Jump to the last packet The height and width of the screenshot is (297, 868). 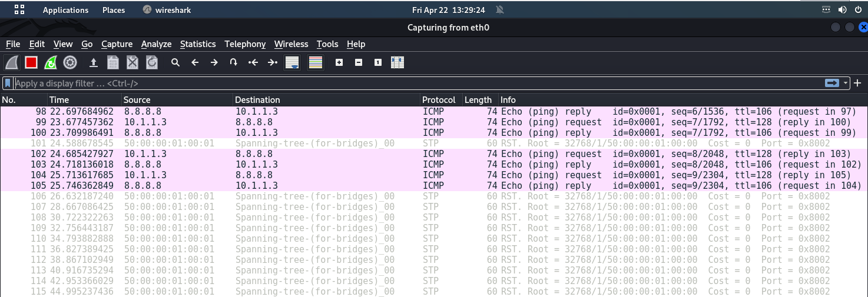(x=272, y=62)
